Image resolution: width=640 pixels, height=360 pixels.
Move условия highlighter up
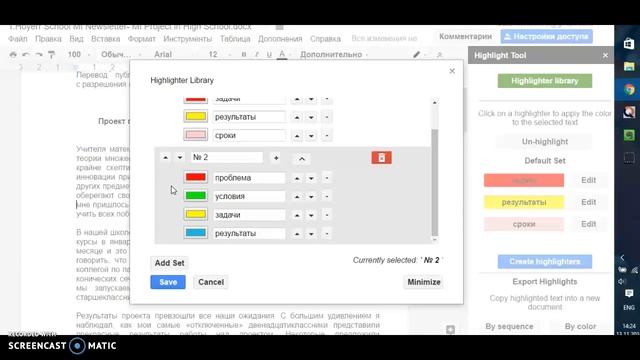[297, 196]
